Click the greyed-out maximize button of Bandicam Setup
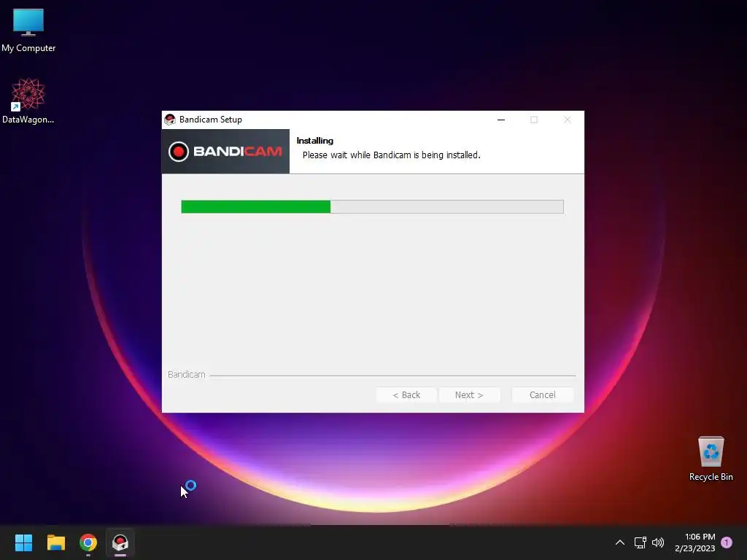Screen dimensions: 747x560 [x=534, y=120]
